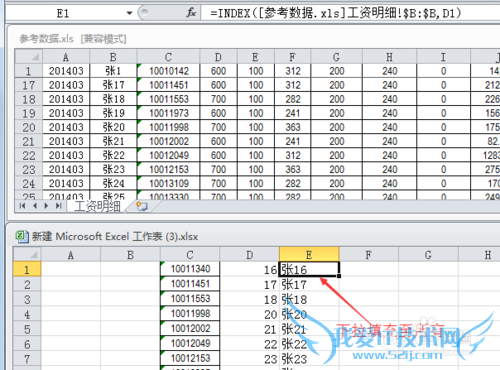Screen dimensions: 500x370
Task: Click cell 10012049 in lower workbook
Action: click(x=190, y=343)
